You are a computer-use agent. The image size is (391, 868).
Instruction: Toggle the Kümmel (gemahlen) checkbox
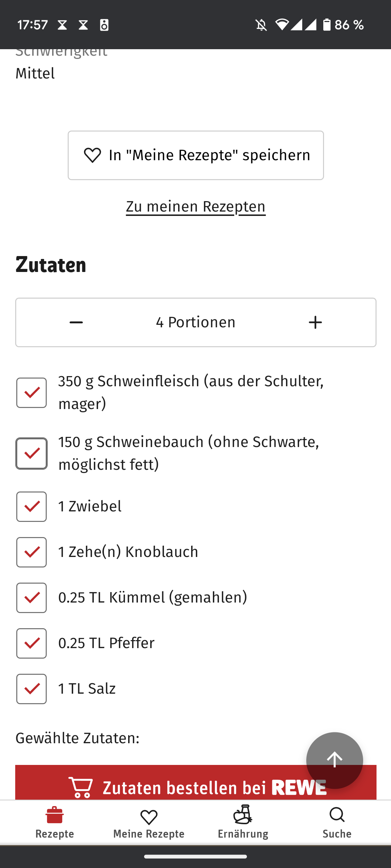coord(31,598)
